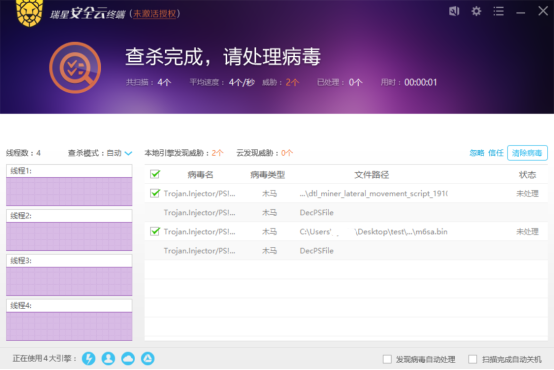The image size is (554, 370).
Task: Click the Rising lion shield logo
Action: pos(30,13)
